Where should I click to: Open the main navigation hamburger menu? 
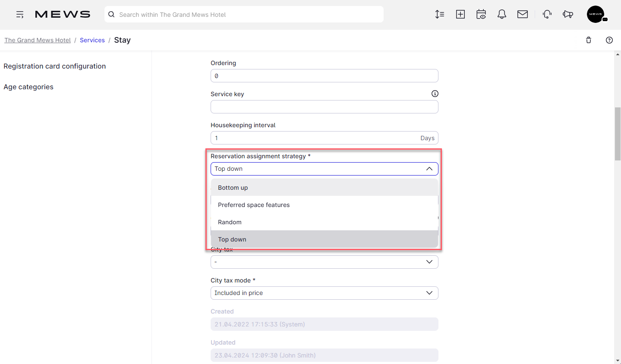coord(20,14)
